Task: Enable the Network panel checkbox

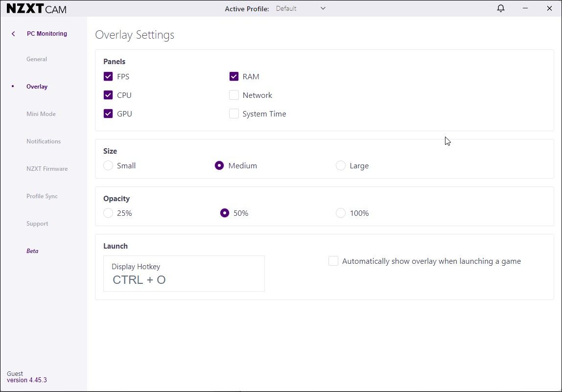Action: point(234,95)
